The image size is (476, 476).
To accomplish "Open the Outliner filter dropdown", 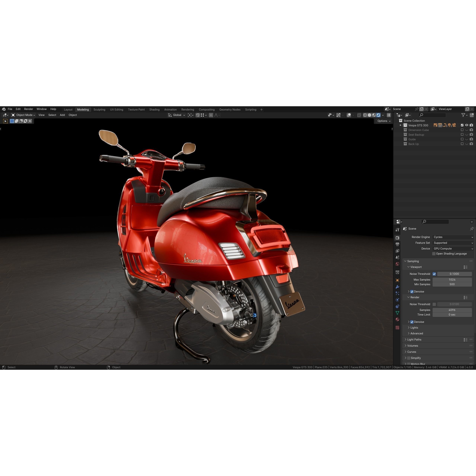I will tap(464, 115).
